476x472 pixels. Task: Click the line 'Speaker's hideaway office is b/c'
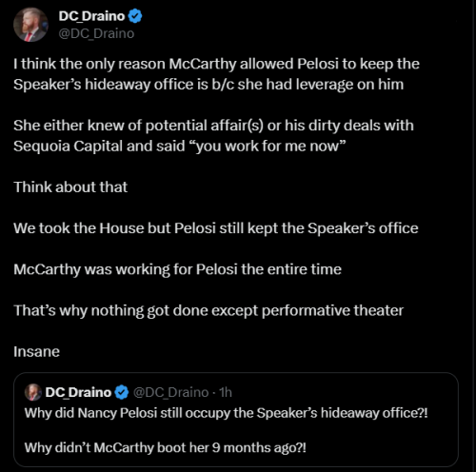(x=208, y=85)
